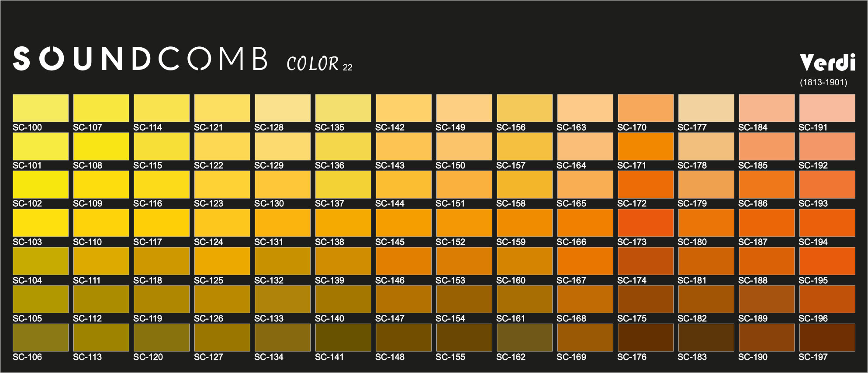This screenshot has height=373, width=868.
Task: Choose the SC-177 beige swatch
Action: tap(706, 108)
